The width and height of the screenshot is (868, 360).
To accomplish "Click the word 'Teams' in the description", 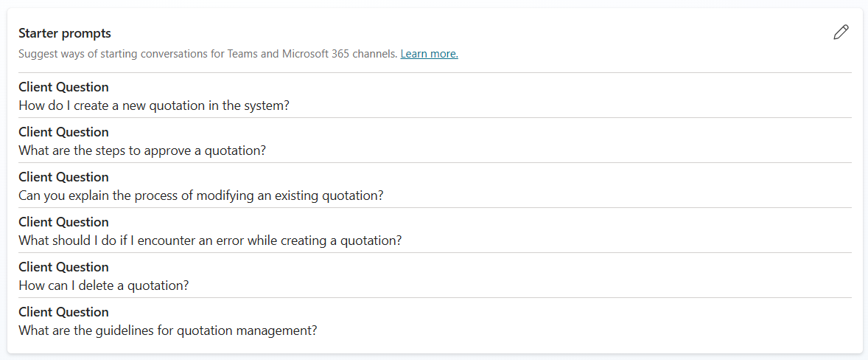I will point(246,55).
